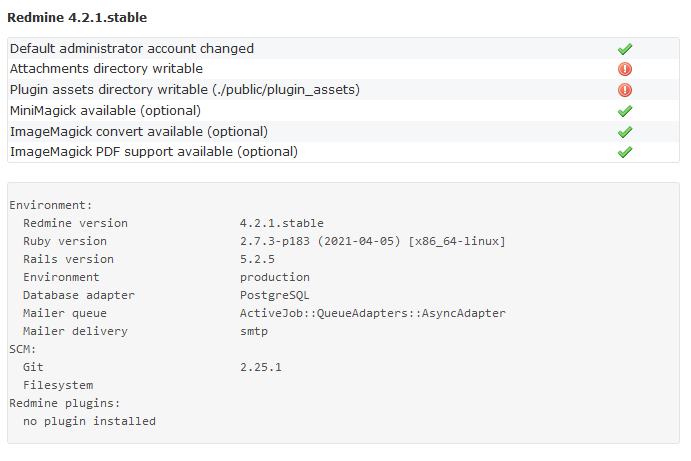Select 'ImageMagick convert available (optional)' text

139,132
